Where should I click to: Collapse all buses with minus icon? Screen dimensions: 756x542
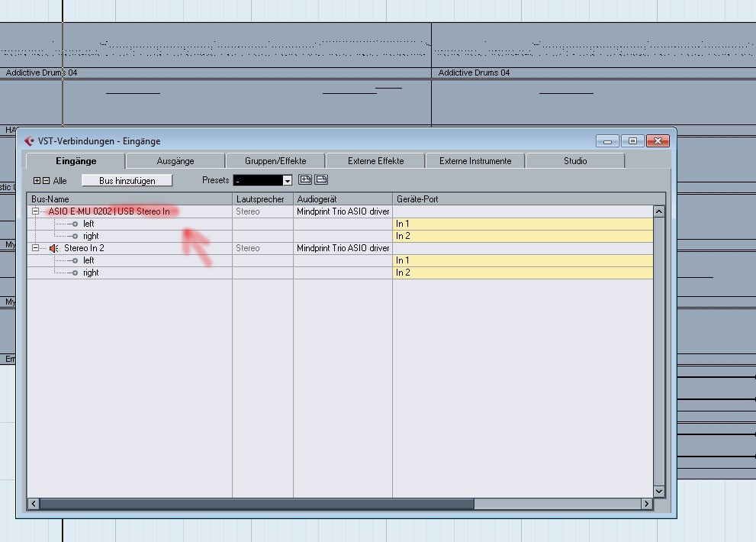(x=47, y=180)
